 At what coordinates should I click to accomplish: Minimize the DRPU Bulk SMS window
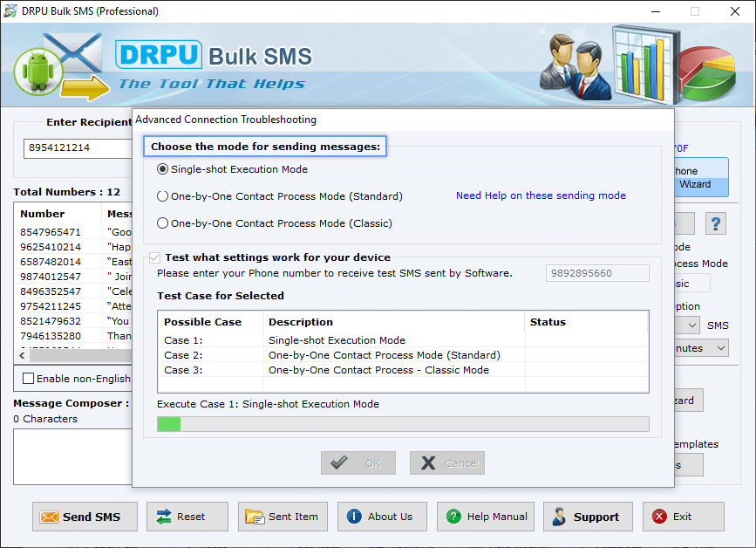tap(656, 11)
